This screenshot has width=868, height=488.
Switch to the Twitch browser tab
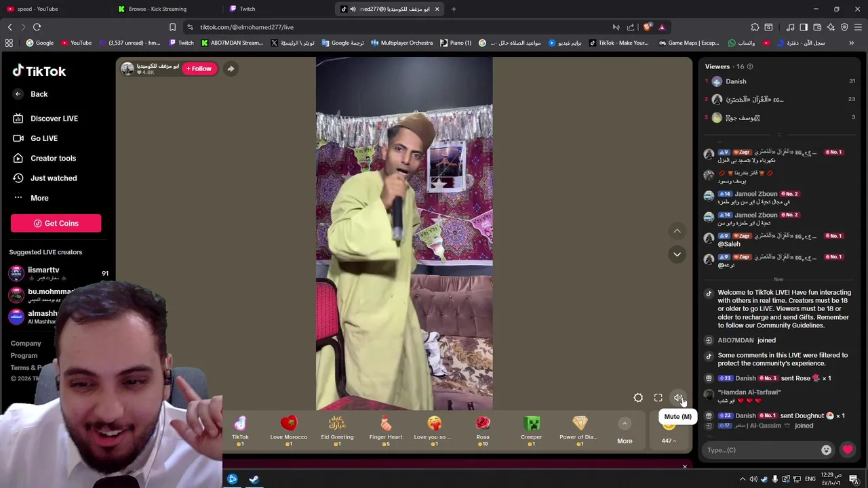[x=278, y=9]
